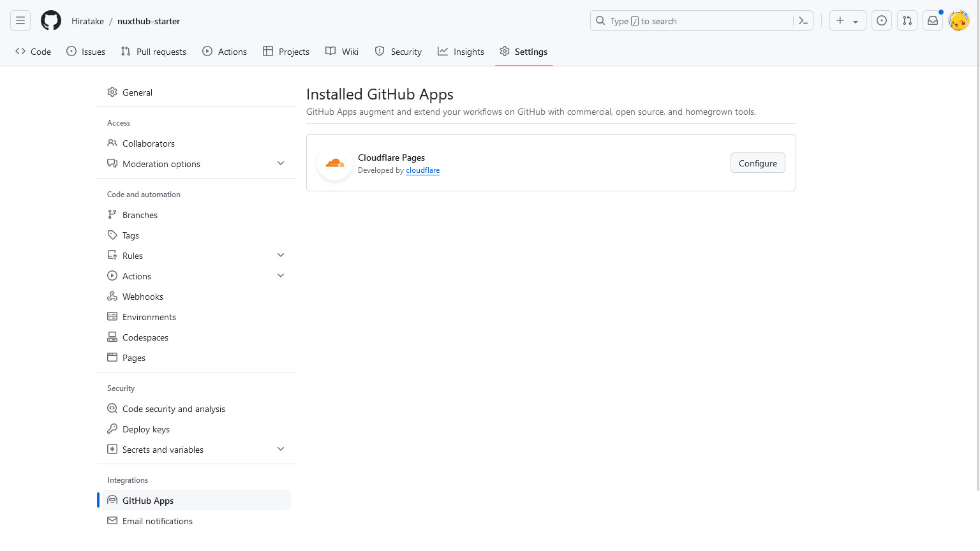This screenshot has height=551, width=980.
Task: Expand the sidebar Actions chevron
Action: (x=281, y=275)
